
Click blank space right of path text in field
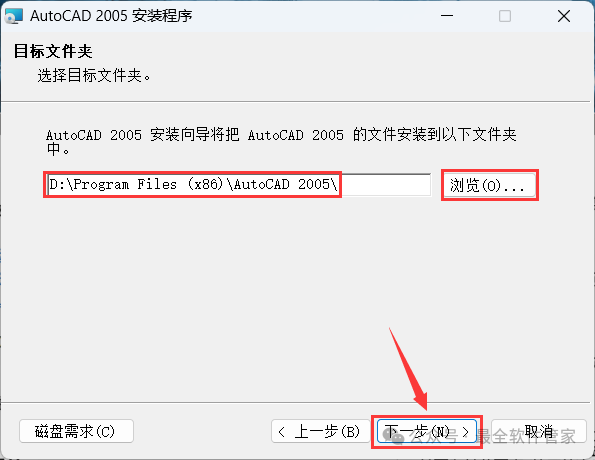(x=385, y=185)
